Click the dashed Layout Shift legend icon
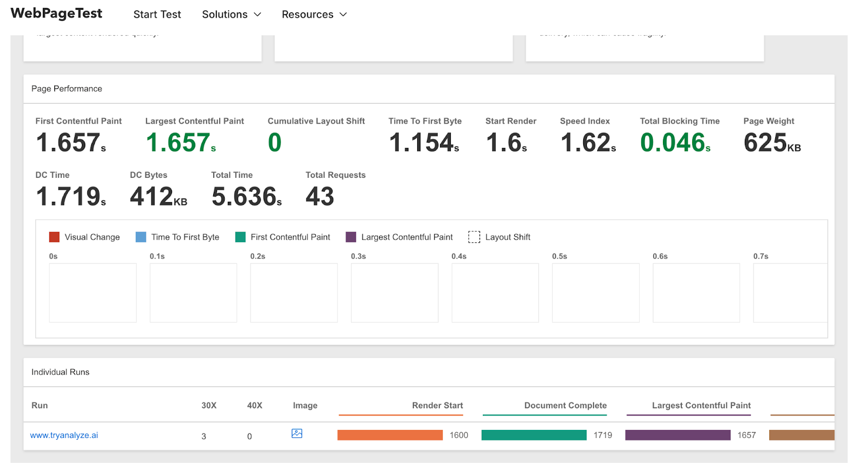This screenshot has height=463, width=868. [x=474, y=237]
